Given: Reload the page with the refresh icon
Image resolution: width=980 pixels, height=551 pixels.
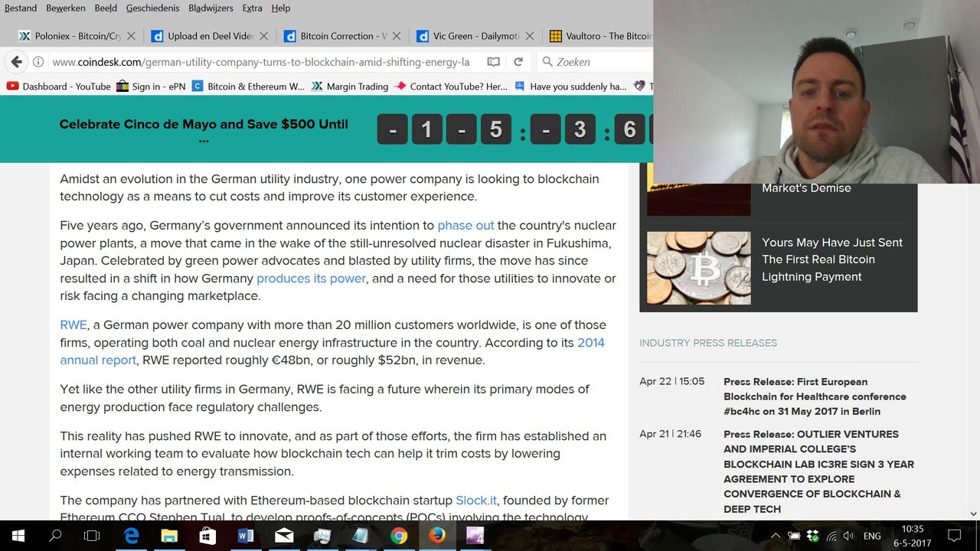Looking at the screenshot, I should pyautogui.click(x=518, y=62).
